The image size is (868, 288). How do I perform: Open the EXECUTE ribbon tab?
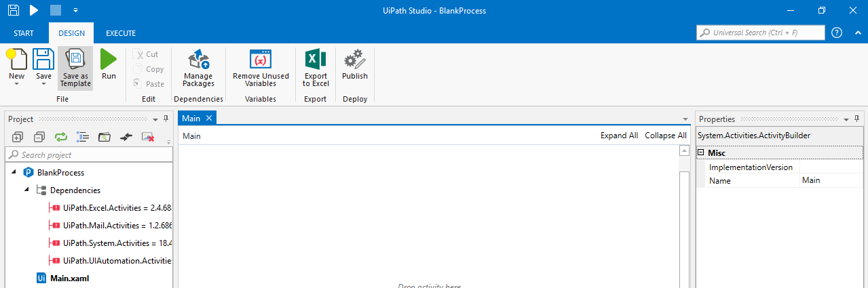coord(121,33)
